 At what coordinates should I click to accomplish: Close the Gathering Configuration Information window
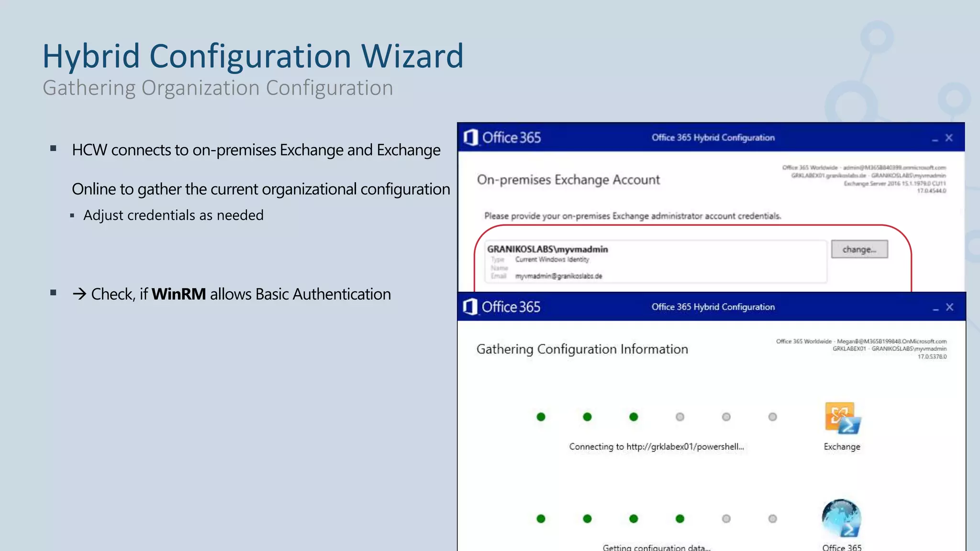950,307
